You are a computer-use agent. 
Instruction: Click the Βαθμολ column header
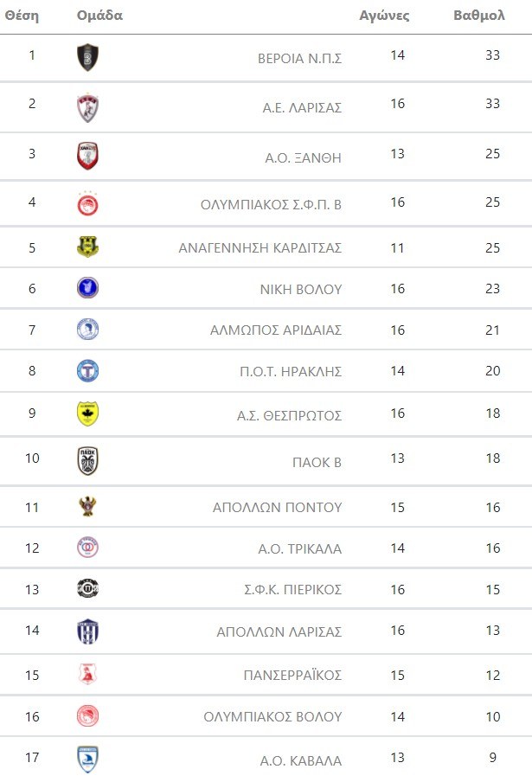point(478,16)
